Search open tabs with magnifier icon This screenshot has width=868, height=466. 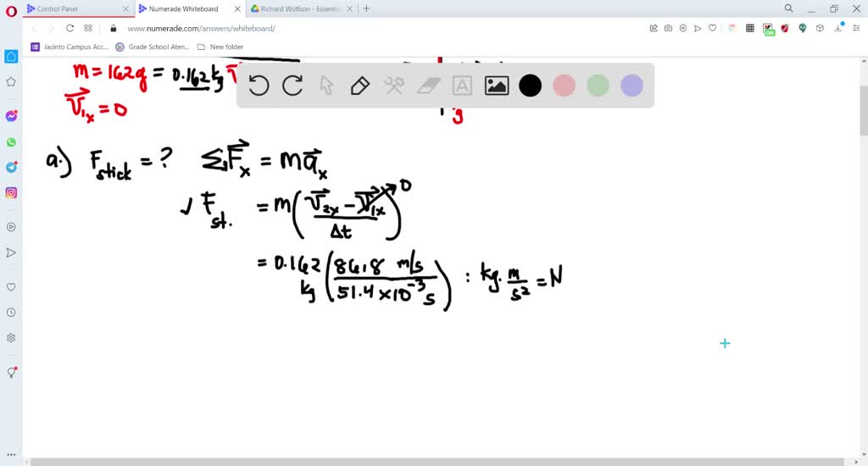[x=789, y=8]
